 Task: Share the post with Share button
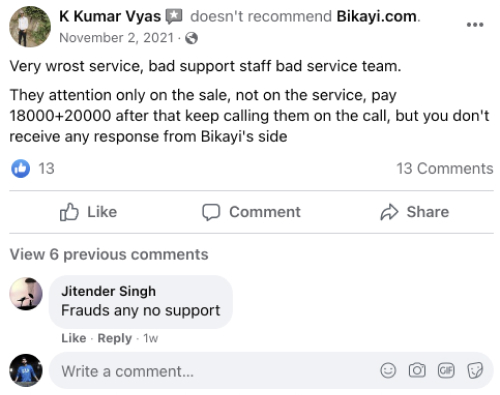pos(415,212)
